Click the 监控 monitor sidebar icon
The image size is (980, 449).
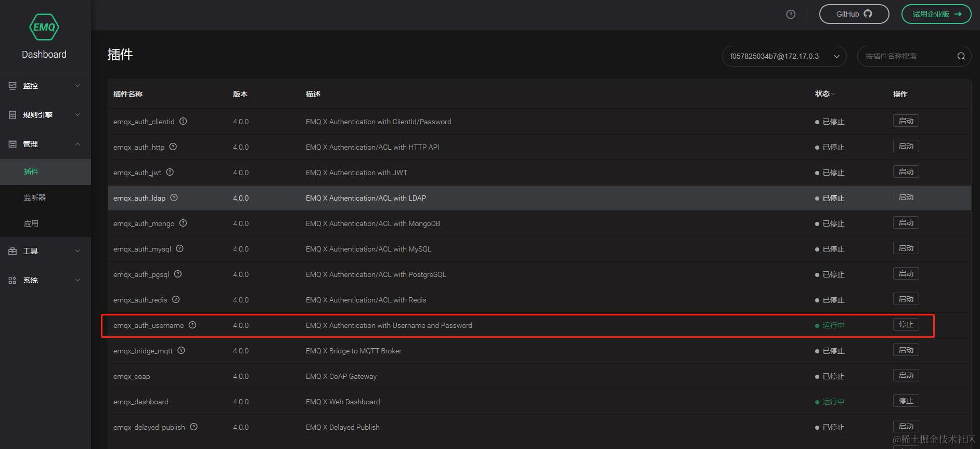click(12, 86)
